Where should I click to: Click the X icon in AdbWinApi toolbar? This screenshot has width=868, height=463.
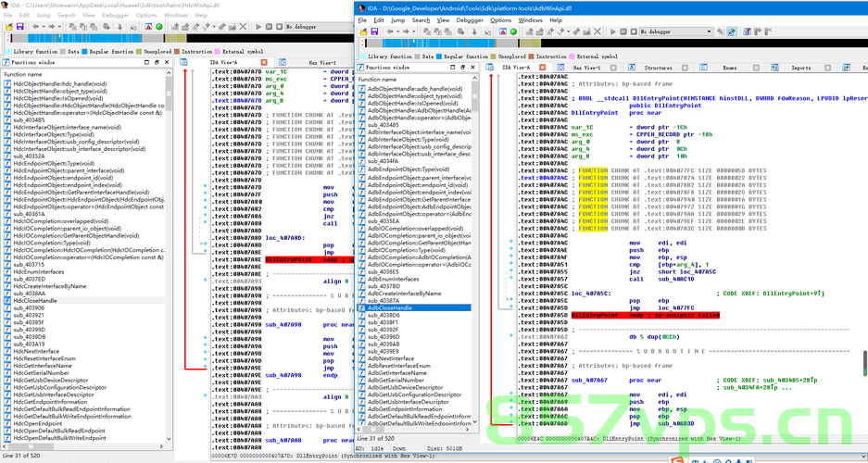coord(598,31)
